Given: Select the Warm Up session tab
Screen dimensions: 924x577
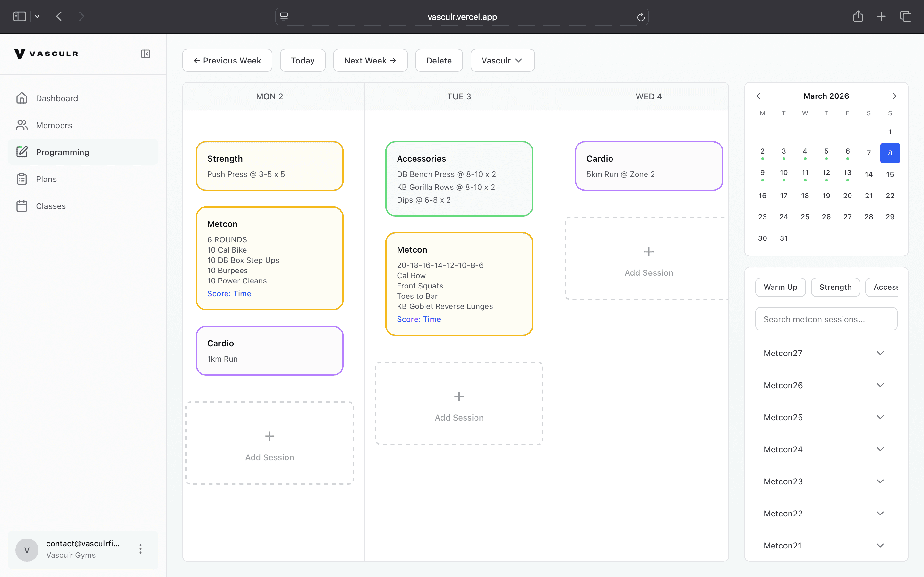Looking at the screenshot, I should pos(780,287).
